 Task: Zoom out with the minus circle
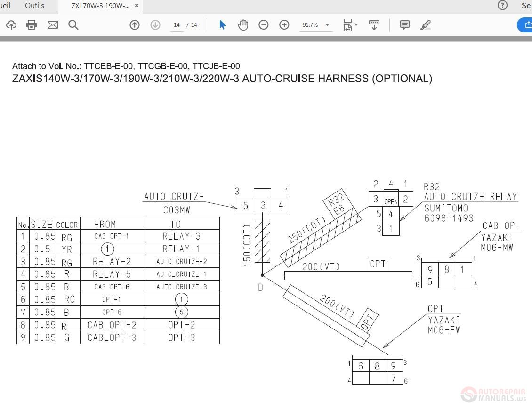[264, 25]
